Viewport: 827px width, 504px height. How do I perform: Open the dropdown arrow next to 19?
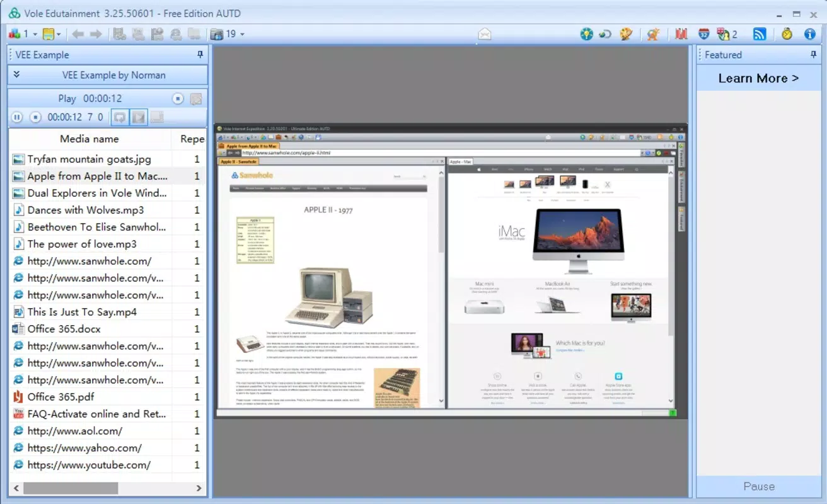tap(242, 34)
